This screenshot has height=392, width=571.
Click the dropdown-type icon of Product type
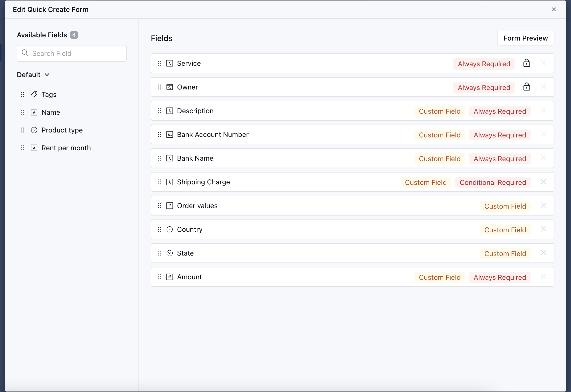(34, 130)
